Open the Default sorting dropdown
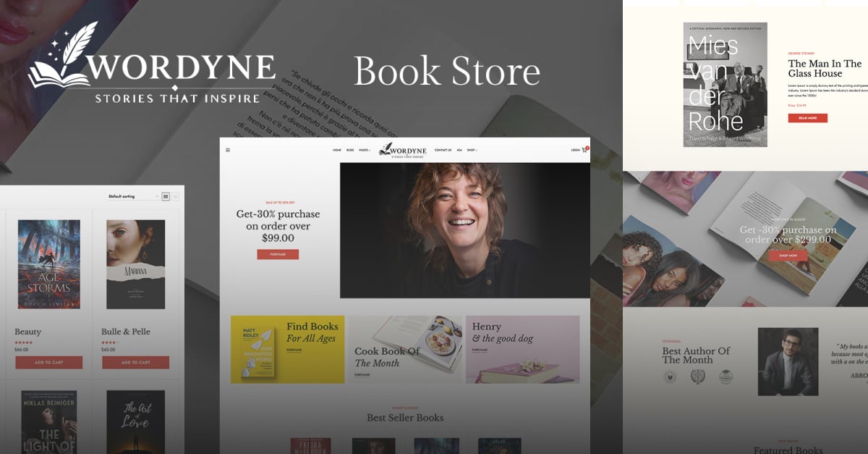 click(132, 196)
